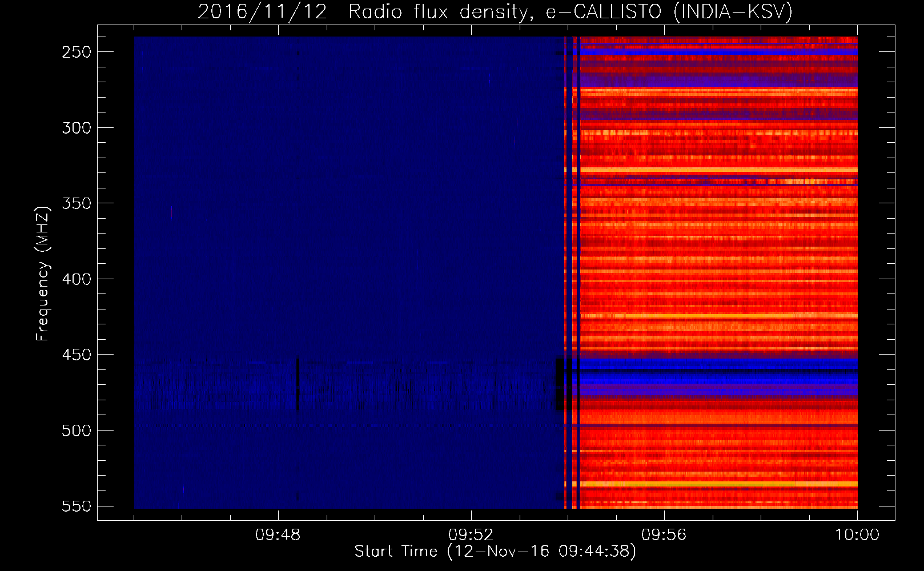Click the "Start Time (12-Nov-16 09:44:38)" label

(495, 552)
